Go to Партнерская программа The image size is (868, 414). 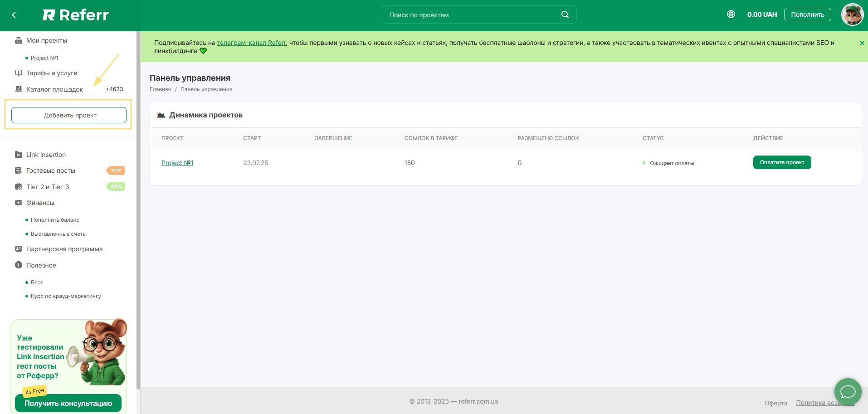[x=64, y=249]
